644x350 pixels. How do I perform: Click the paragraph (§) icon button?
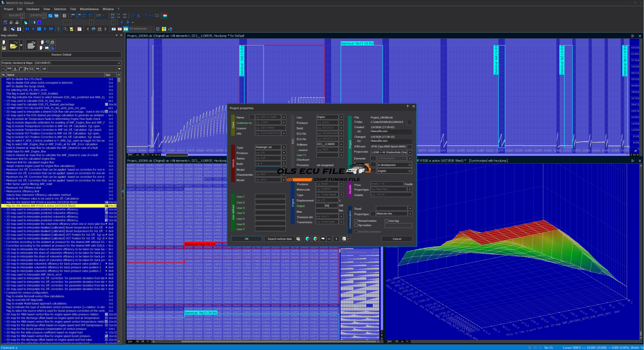coord(336,239)
